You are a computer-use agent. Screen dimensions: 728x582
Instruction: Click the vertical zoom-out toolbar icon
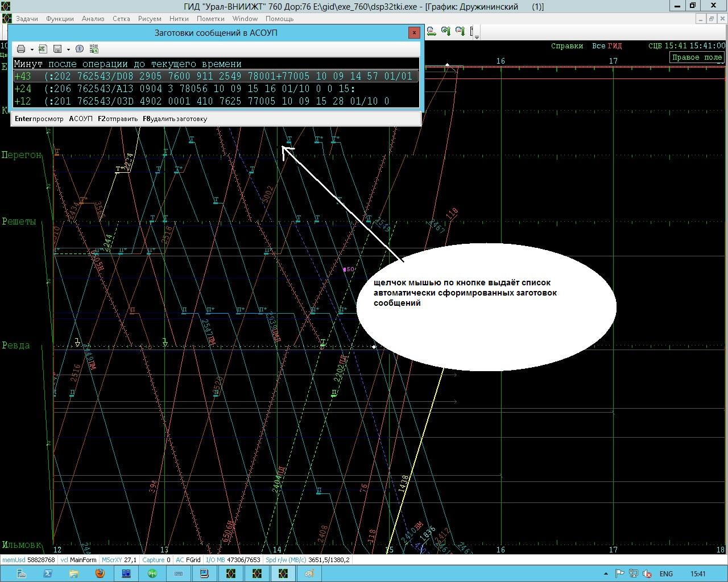tap(460, 32)
